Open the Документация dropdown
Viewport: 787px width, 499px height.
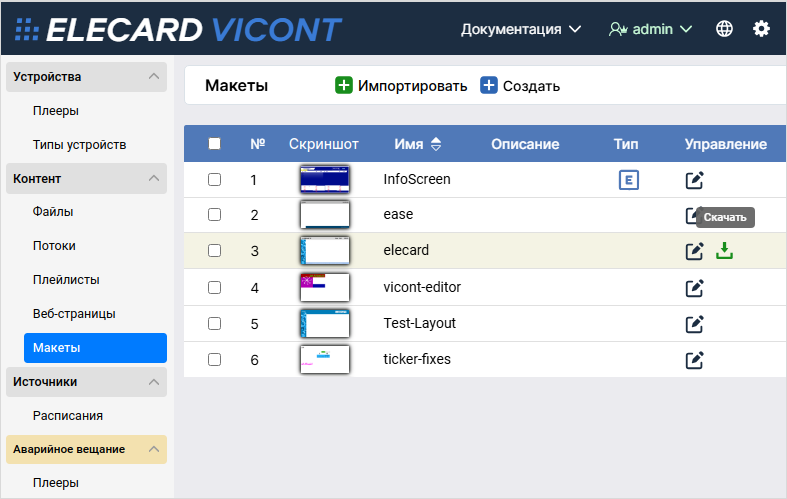pyautogui.click(x=521, y=29)
